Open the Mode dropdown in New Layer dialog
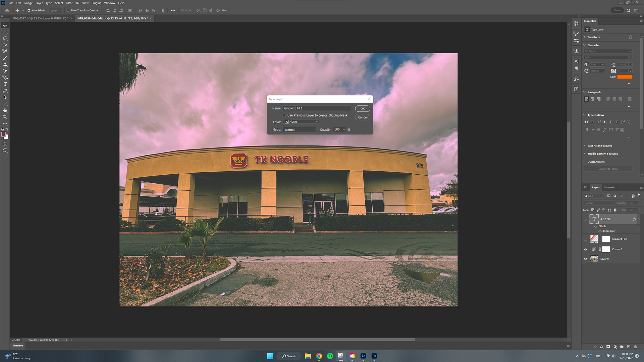 tap(300, 130)
